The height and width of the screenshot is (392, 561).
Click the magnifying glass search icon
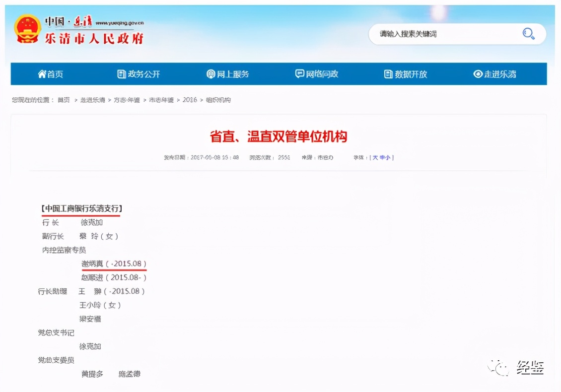pos(528,34)
